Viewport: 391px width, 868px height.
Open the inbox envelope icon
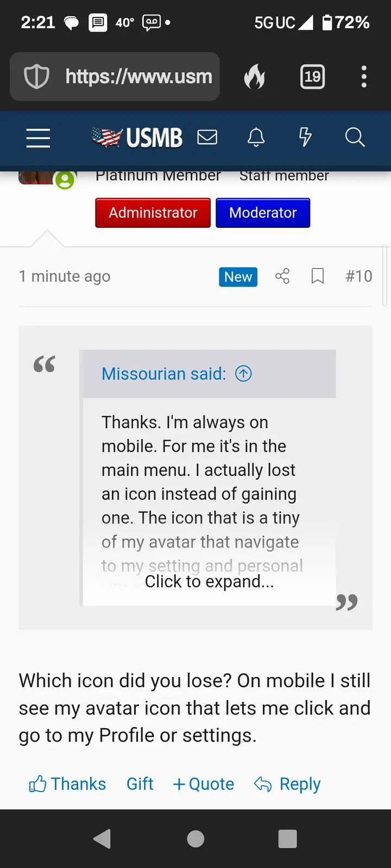207,137
